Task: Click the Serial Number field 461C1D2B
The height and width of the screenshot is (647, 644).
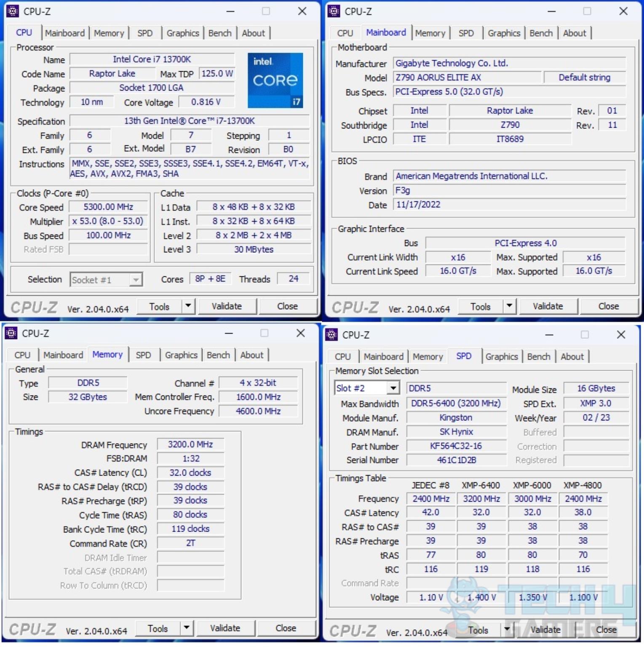Action: [x=456, y=460]
